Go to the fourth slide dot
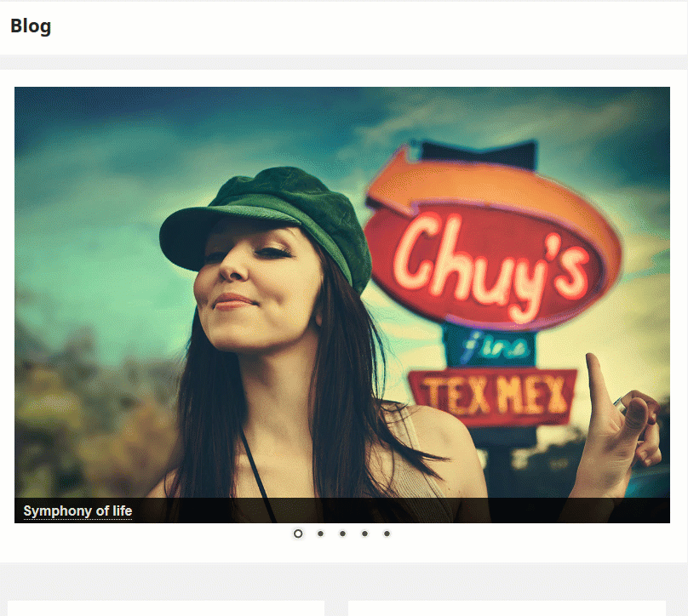Image resolution: width=688 pixels, height=616 pixels. [x=364, y=533]
